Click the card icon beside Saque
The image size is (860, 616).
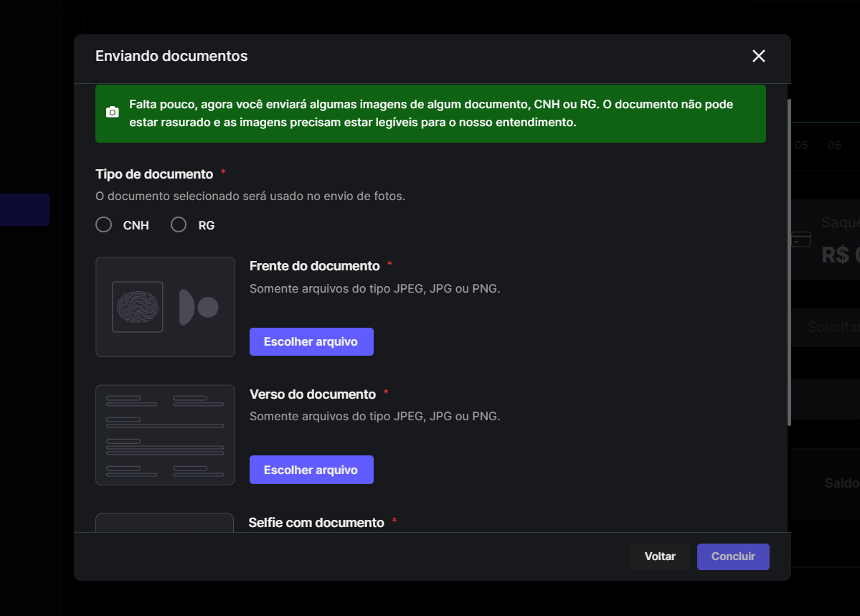(801, 240)
